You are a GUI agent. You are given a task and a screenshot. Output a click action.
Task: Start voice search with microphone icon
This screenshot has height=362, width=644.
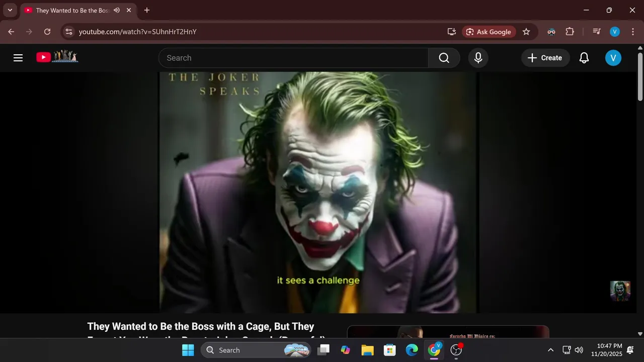(x=478, y=58)
